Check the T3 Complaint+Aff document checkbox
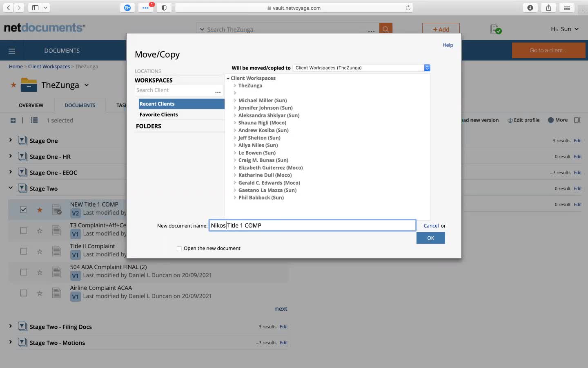Screen dimensions: 588x368 (x=24, y=230)
